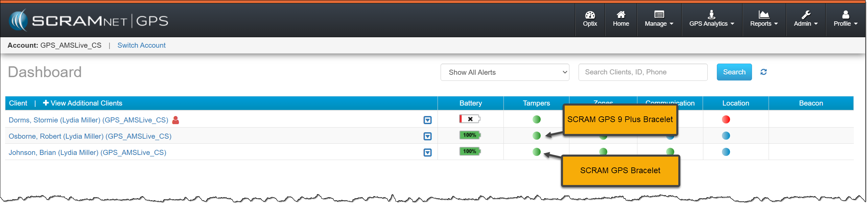Open the GPS Analytics menu
This screenshot has width=868, height=207.
[x=711, y=20]
